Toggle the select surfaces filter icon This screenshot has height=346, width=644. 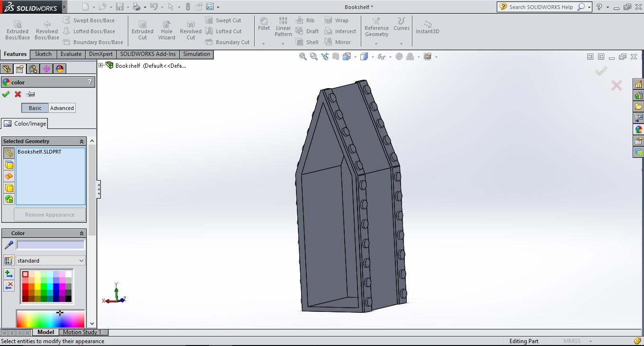[x=9, y=176]
